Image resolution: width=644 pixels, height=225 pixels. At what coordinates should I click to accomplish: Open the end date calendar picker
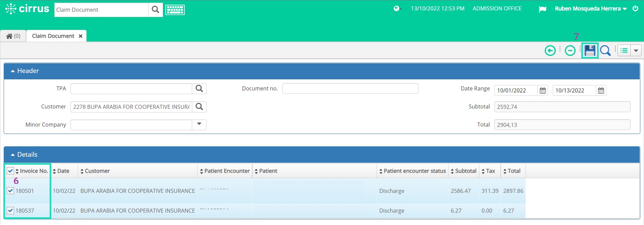[x=601, y=90]
